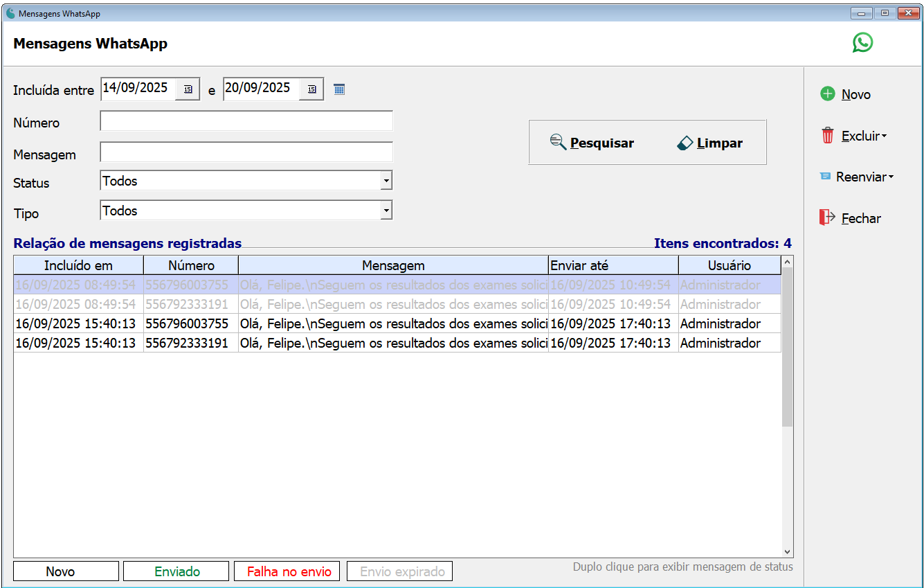Expand the Tipo combo box

pos(386,211)
